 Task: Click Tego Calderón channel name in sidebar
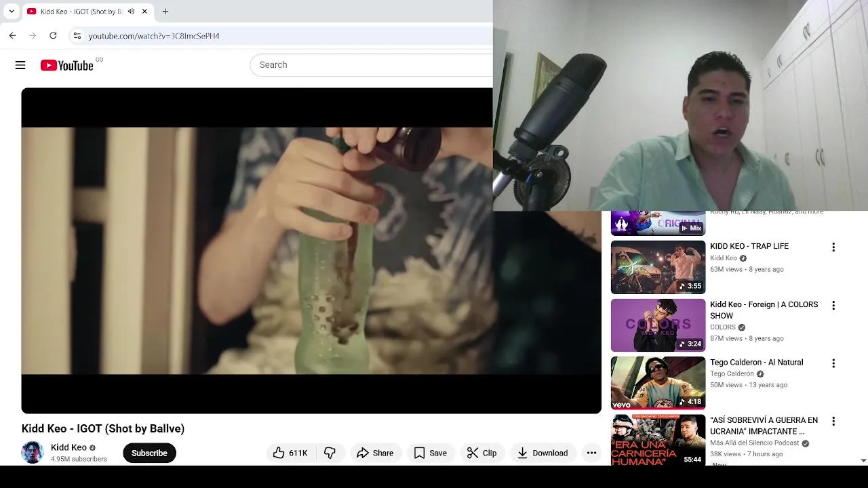(732, 373)
